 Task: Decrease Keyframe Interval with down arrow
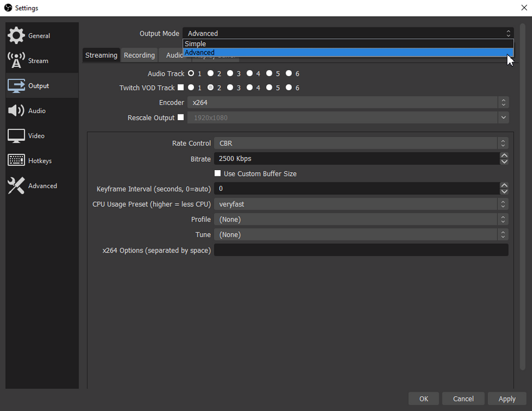[x=504, y=192]
